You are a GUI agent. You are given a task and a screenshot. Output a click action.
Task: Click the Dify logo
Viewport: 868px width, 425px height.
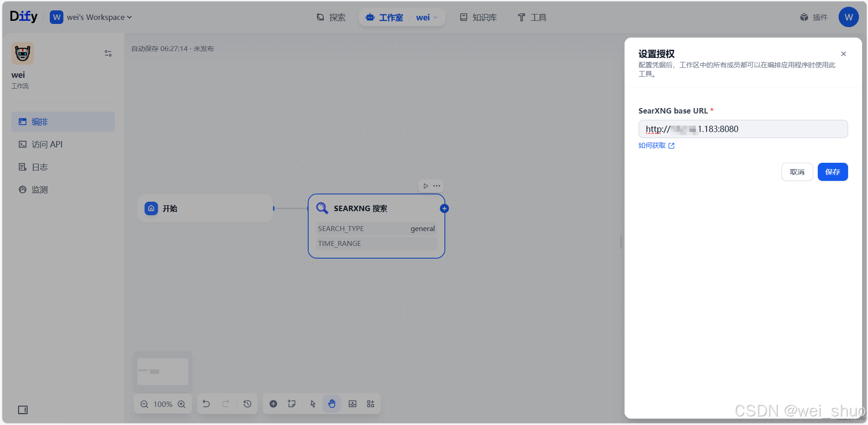(x=24, y=17)
